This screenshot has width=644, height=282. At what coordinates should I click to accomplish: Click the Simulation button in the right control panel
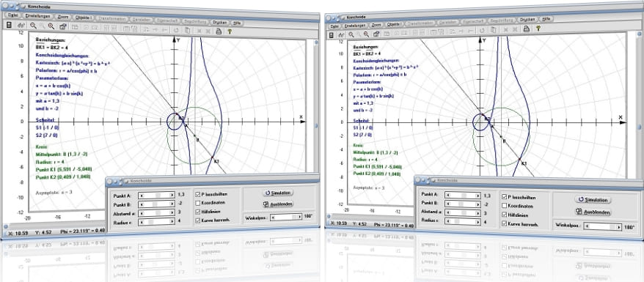593,200
